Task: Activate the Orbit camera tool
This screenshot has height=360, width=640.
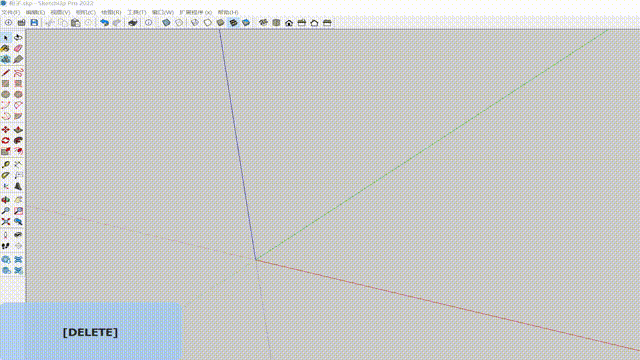Action: 6,200
